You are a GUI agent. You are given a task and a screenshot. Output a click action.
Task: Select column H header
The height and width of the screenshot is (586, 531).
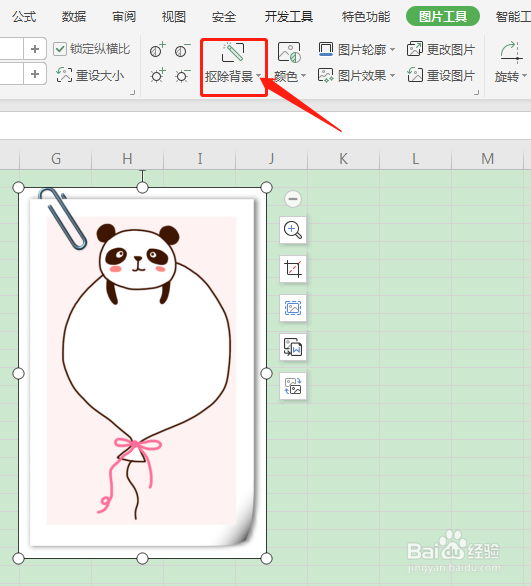pyautogui.click(x=127, y=159)
